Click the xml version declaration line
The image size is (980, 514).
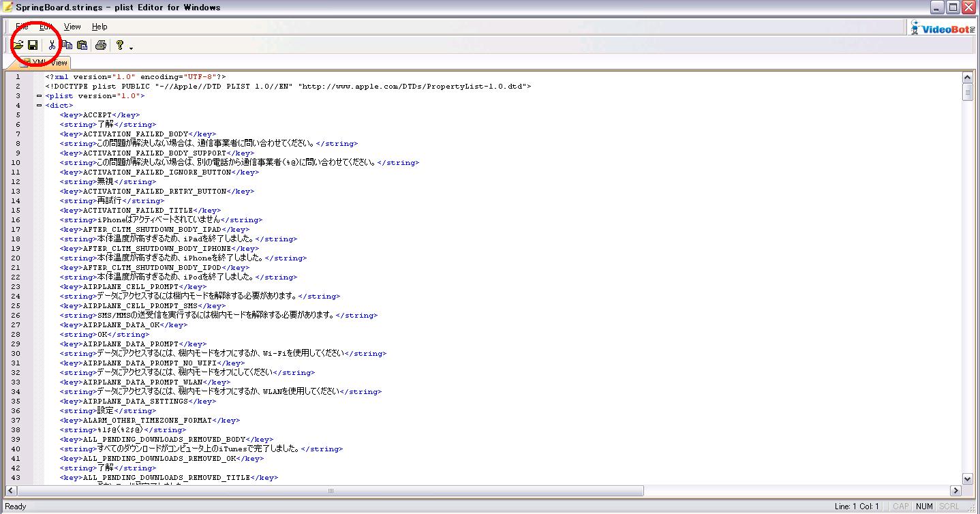136,77
